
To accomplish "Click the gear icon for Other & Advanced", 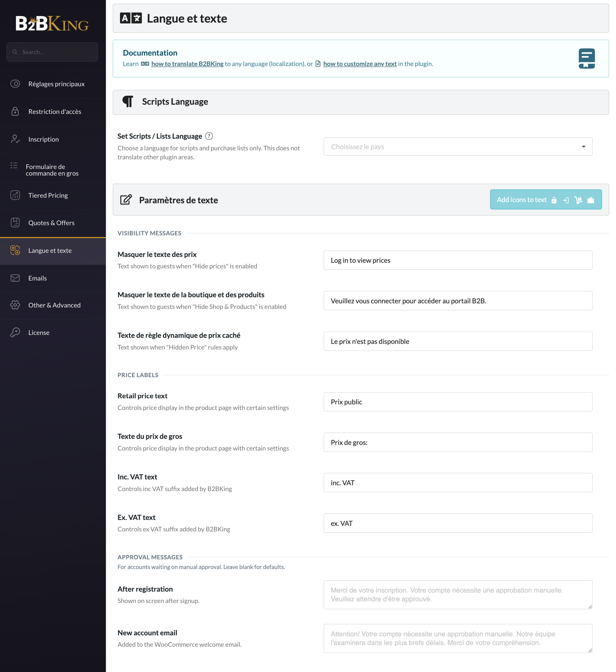I will [15, 305].
